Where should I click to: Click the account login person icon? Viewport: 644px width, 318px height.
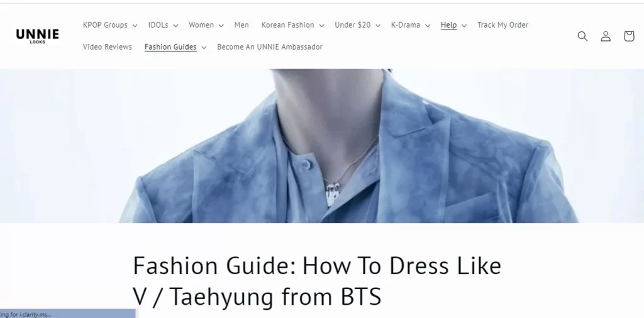pos(606,36)
